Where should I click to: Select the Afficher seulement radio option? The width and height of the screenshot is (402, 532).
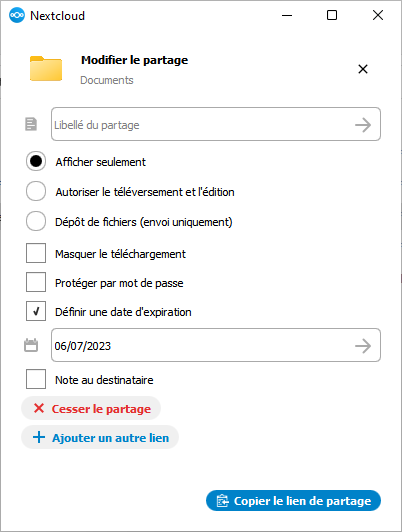click(x=36, y=161)
